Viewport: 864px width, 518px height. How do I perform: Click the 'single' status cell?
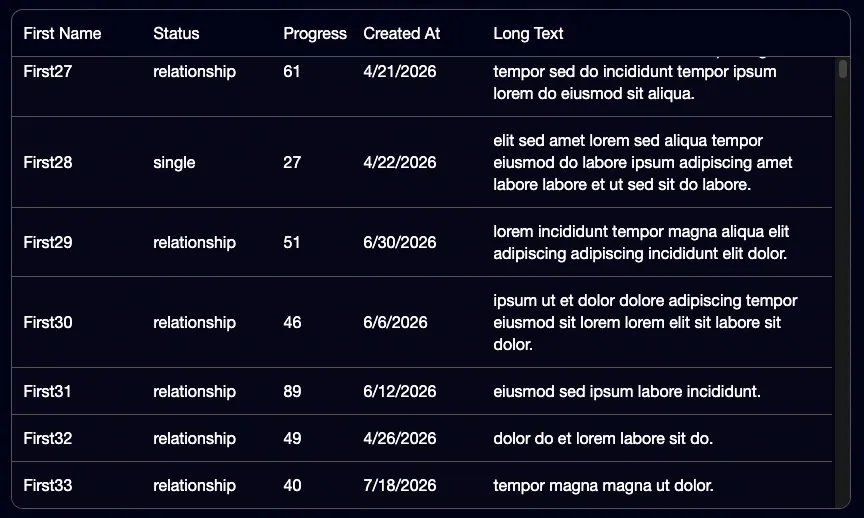tap(174, 163)
